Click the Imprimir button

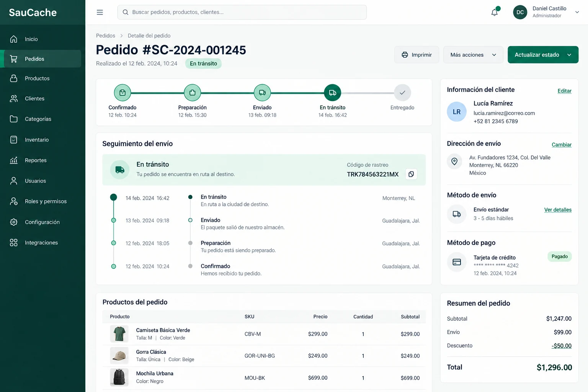[x=416, y=55]
